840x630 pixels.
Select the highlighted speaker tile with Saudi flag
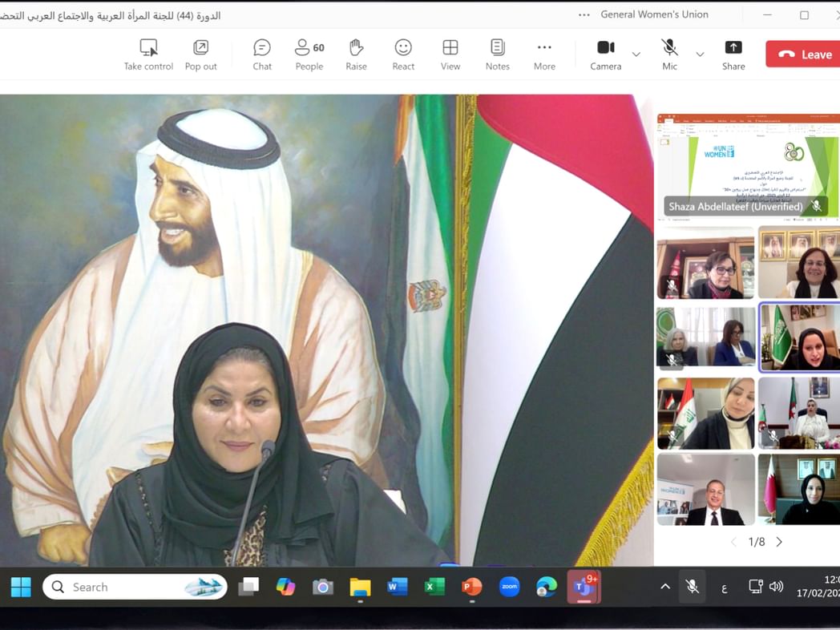pos(800,337)
